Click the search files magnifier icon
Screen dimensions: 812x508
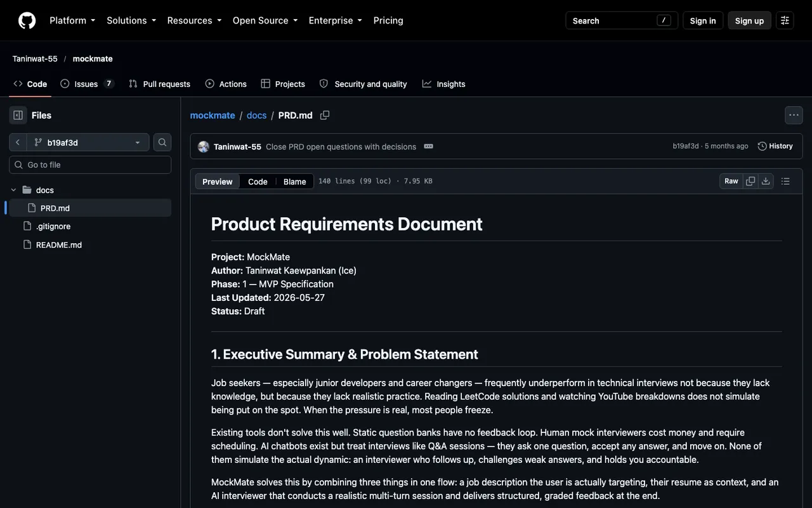pos(162,142)
